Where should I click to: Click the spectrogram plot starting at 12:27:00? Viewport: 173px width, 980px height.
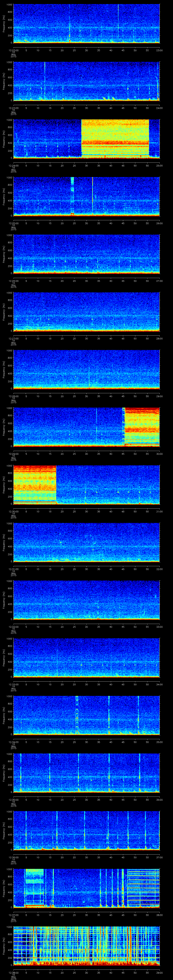coord(86,312)
